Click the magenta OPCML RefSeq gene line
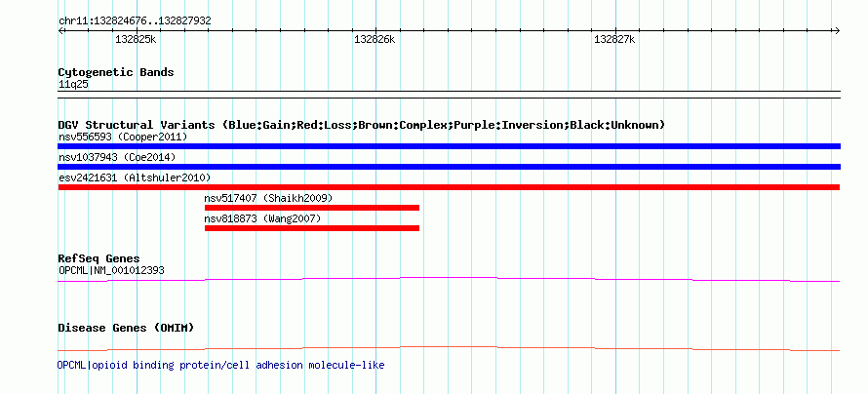The height and width of the screenshot is (394, 868). 449,280
